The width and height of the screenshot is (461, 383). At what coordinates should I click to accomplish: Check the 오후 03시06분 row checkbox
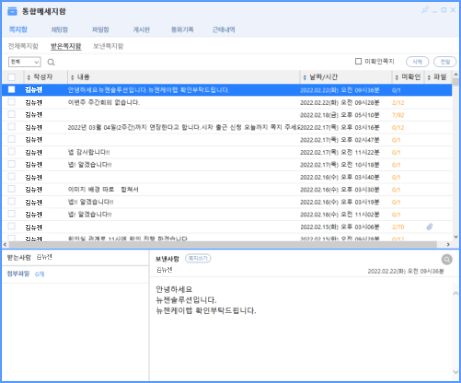[12, 226]
